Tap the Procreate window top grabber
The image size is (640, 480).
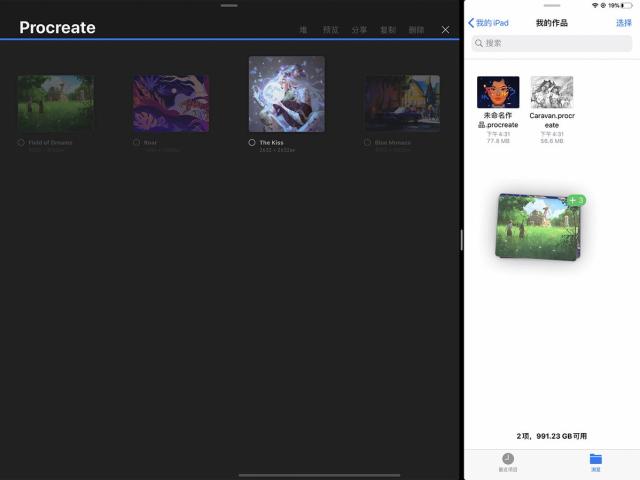pos(229,5)
